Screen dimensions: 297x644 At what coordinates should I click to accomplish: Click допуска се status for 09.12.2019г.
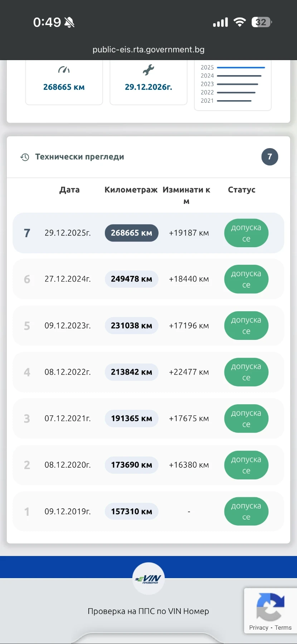[x=246, y=511]
